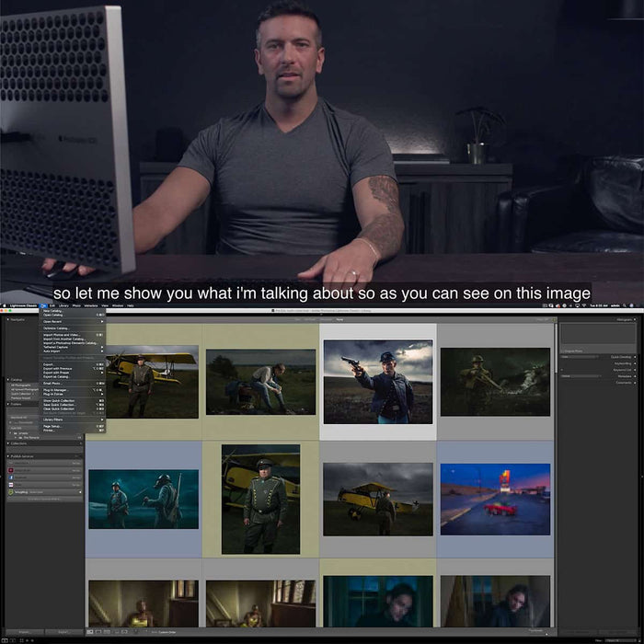Click the Export button at bottom left

[63, 632]
